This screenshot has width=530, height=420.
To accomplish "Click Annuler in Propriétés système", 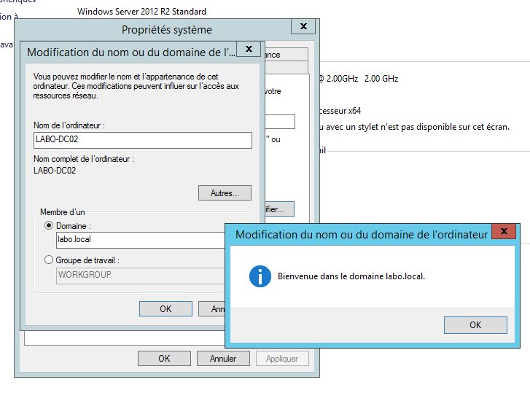I will (x=223, y=359).
